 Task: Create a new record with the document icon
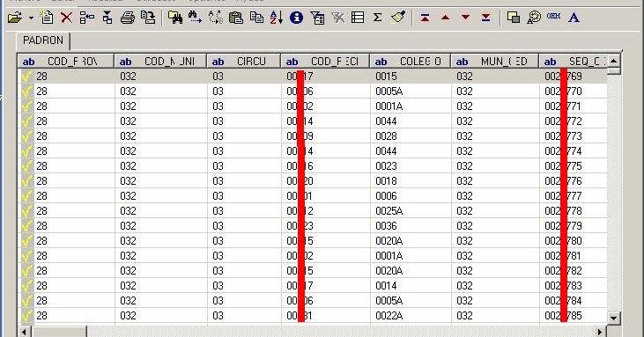click(47, 18)
